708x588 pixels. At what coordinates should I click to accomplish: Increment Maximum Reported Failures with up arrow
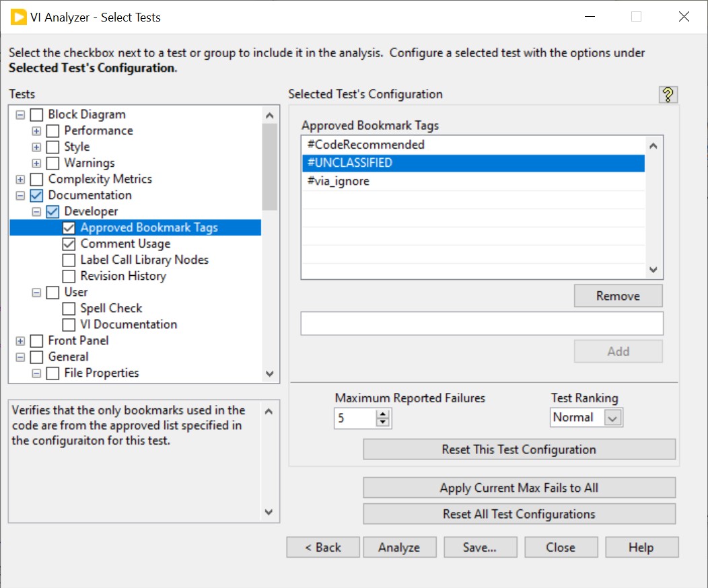pyautogui.click(x=383, y=414)
